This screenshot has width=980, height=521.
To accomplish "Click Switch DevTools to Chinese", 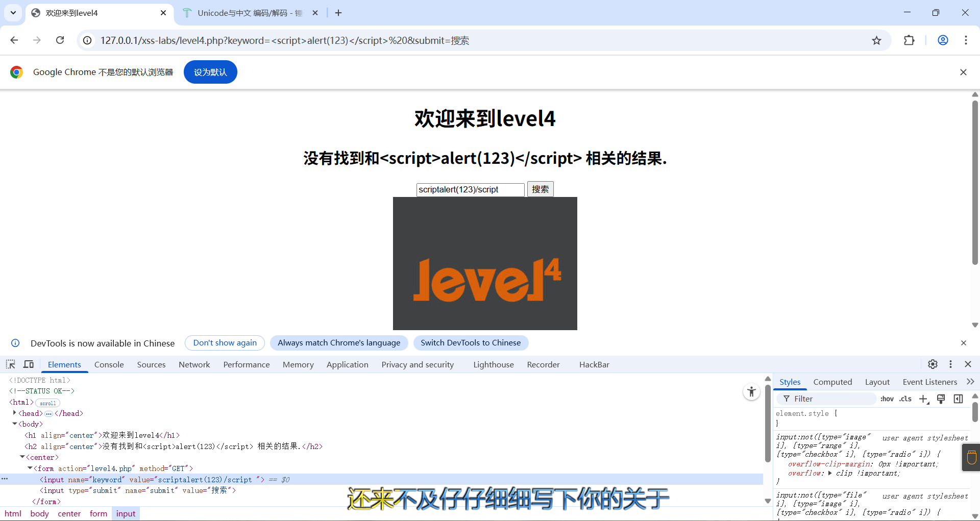I will click(x=471, y=343).
